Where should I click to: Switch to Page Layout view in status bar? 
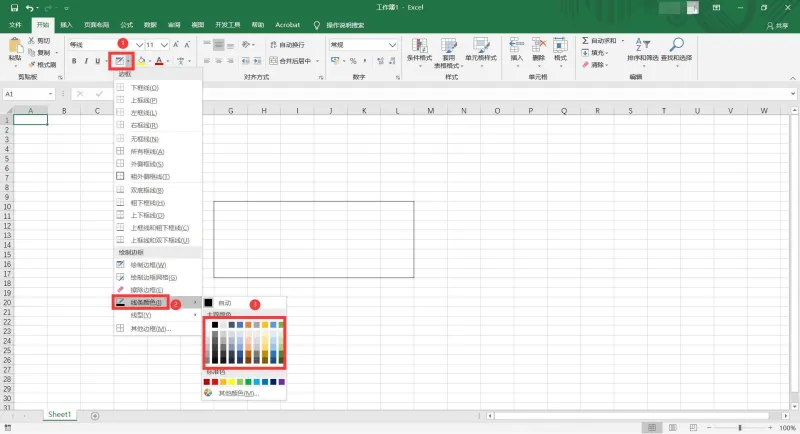pyautogui.click(x=672, y=428)
